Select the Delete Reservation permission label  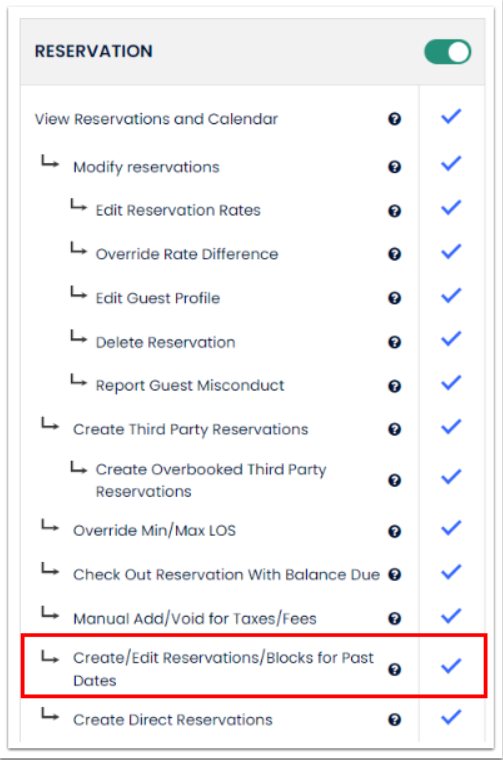pyautogui.click(x=165, y=342)
